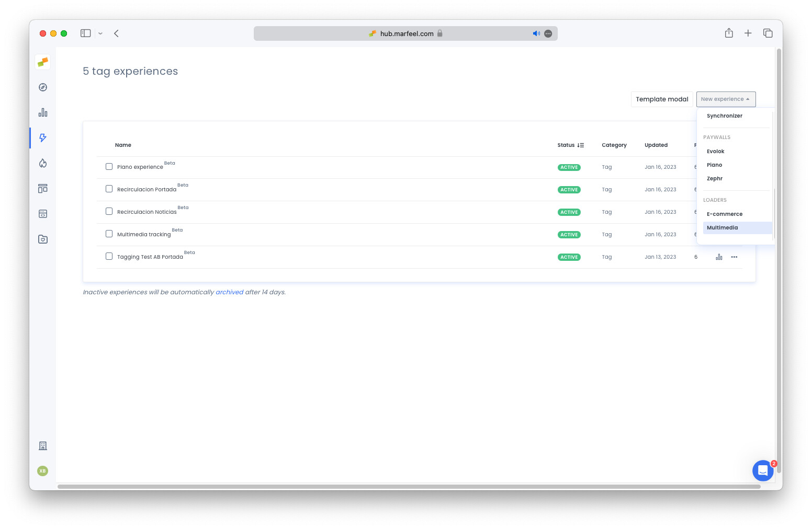Check the Piano experience checkbox
This screenshot has width=812, height=529.
pos(109,167)
